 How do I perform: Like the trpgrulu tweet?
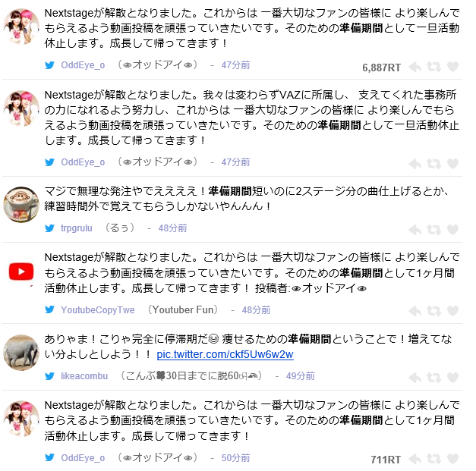coord(452,230)
